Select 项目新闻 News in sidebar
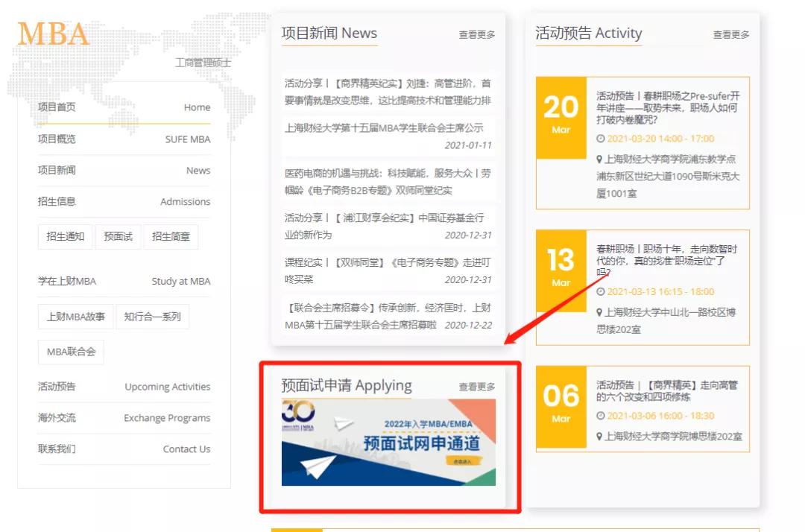The height and width of the screenshot is (532, 805). coord(124,171)
